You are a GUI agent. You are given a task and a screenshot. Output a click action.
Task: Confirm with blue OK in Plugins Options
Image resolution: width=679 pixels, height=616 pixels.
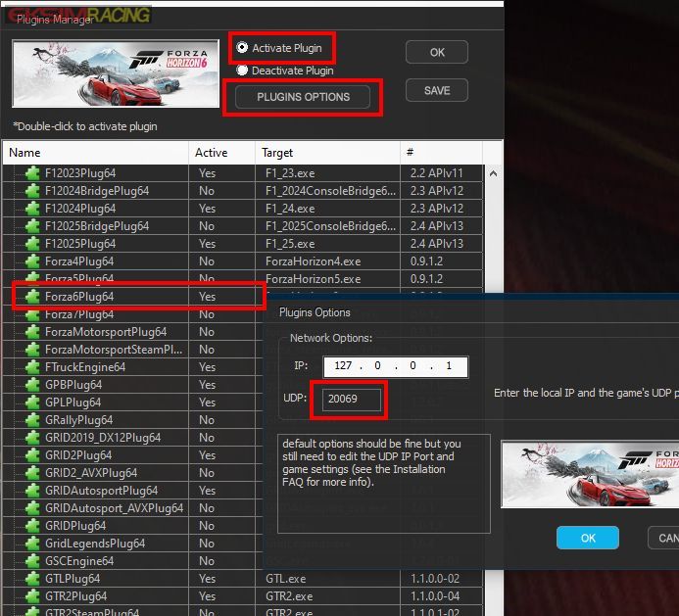coord(588,538)
